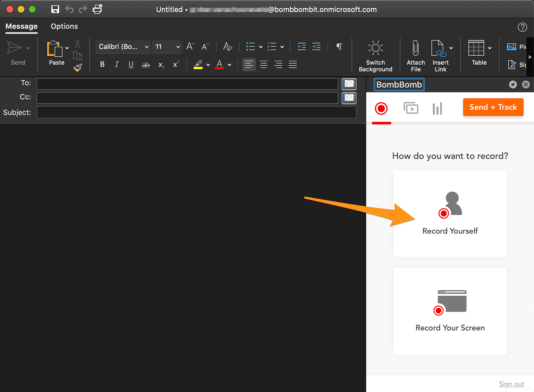Toggle italic formatting
Viewport: 534px width, 392px height.
[116, 64]
